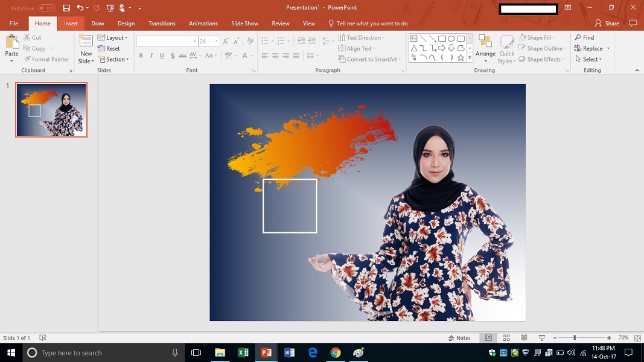
Task: Start presentation from beginning icon
Action: click(110, 8)
